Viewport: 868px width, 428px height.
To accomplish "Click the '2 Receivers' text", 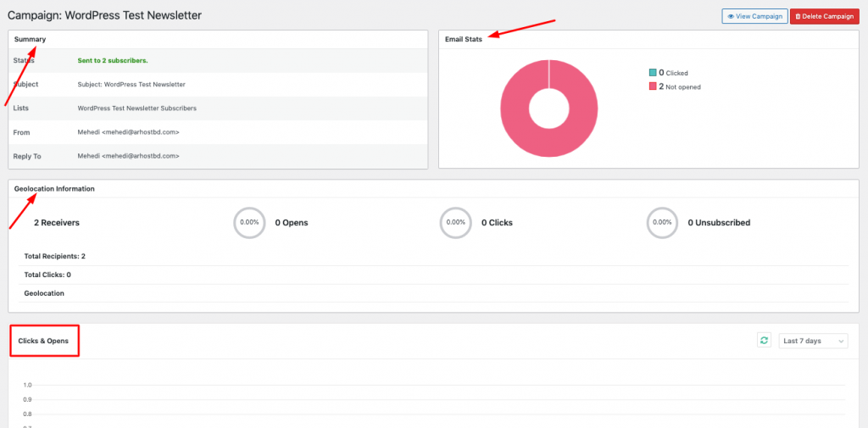I will point(57,223).
